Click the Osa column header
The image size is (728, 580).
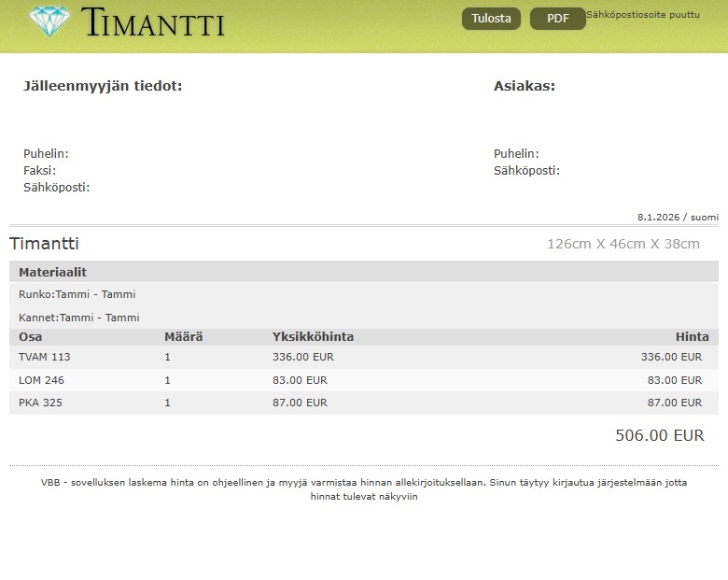click(x=30, y=336)
